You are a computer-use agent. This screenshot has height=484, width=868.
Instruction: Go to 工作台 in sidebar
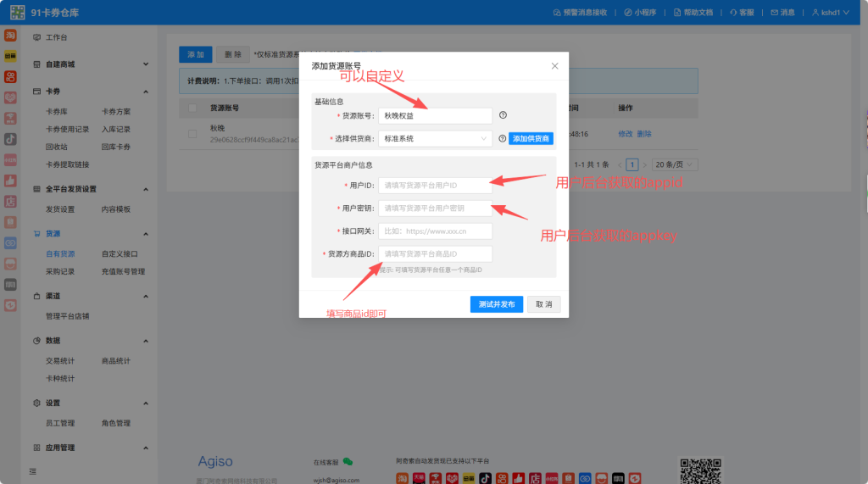tap(56, 38)
